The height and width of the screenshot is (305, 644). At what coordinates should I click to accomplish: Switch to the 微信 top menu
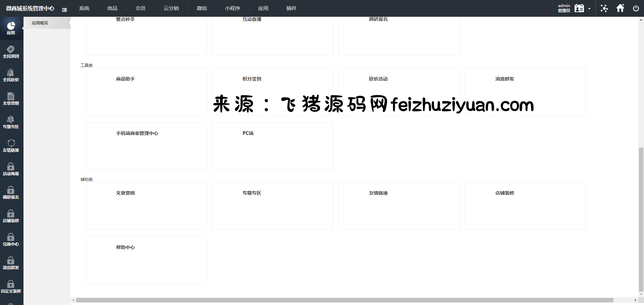click(x=202, y=8)
